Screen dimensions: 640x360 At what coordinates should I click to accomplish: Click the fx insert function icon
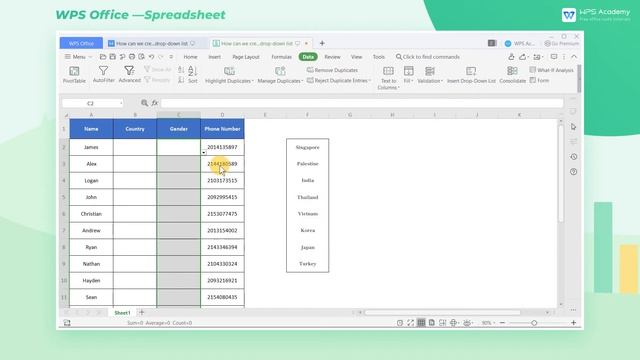pyautogui.click(x=155, y=103)
